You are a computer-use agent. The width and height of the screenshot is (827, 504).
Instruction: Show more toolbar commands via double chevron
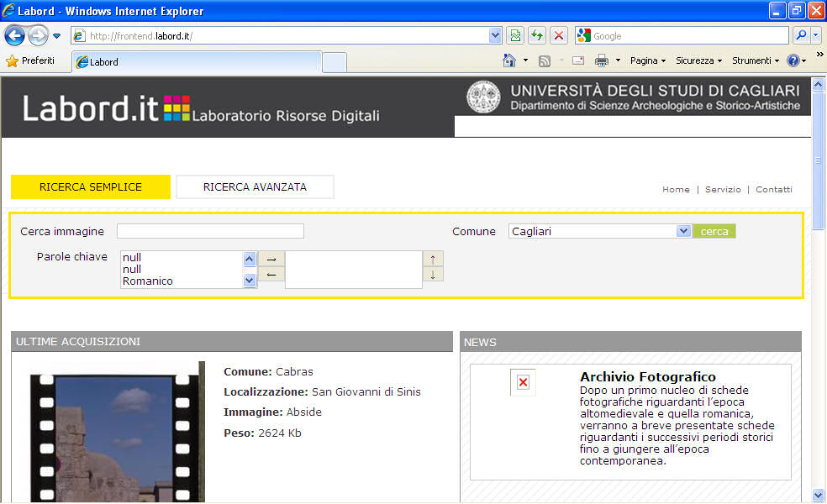tap(819, 54)
